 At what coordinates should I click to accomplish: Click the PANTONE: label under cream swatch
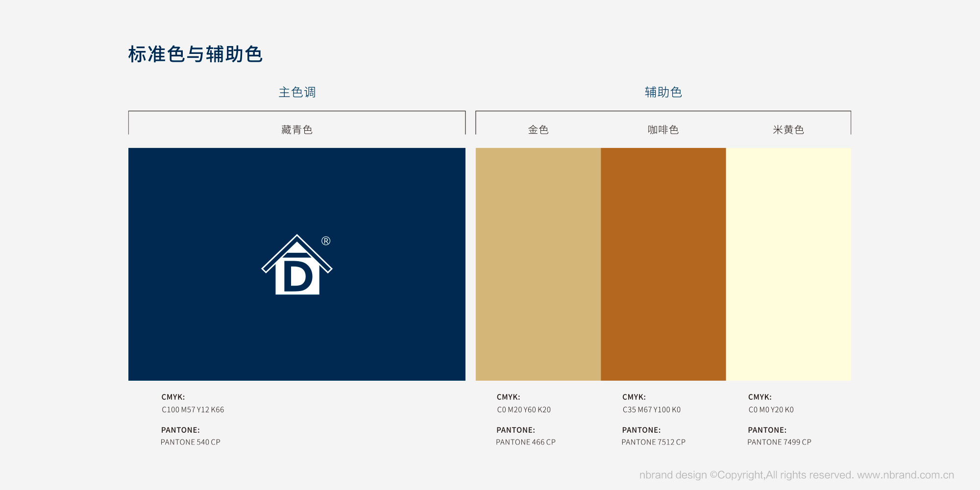click(767, 430)
